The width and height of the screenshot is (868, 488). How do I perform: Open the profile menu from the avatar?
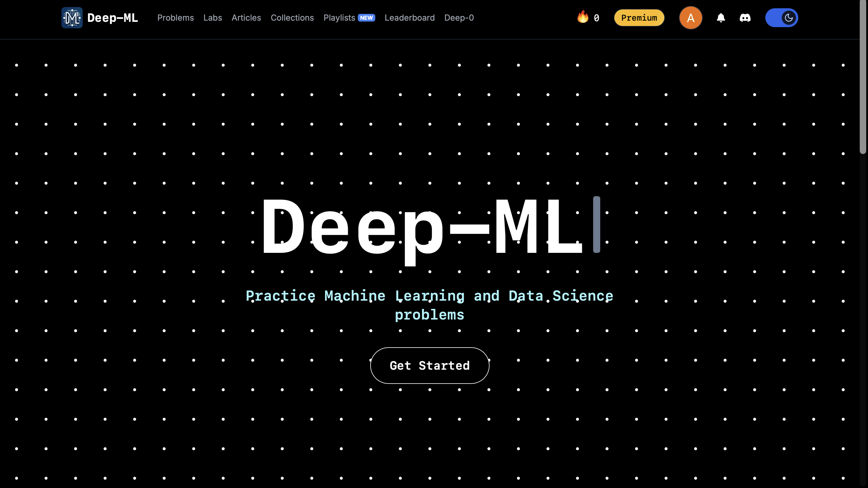[691, 17]
